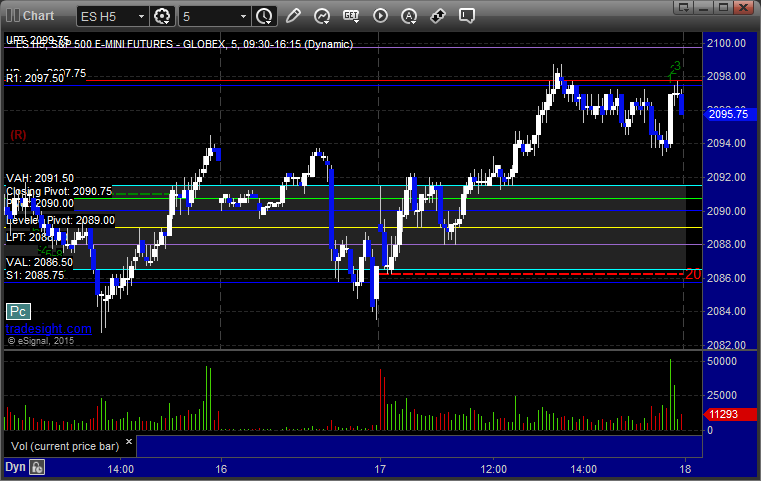Click the 12:00 time axis label
Screen dimensions: 761x481
(494, 469)
